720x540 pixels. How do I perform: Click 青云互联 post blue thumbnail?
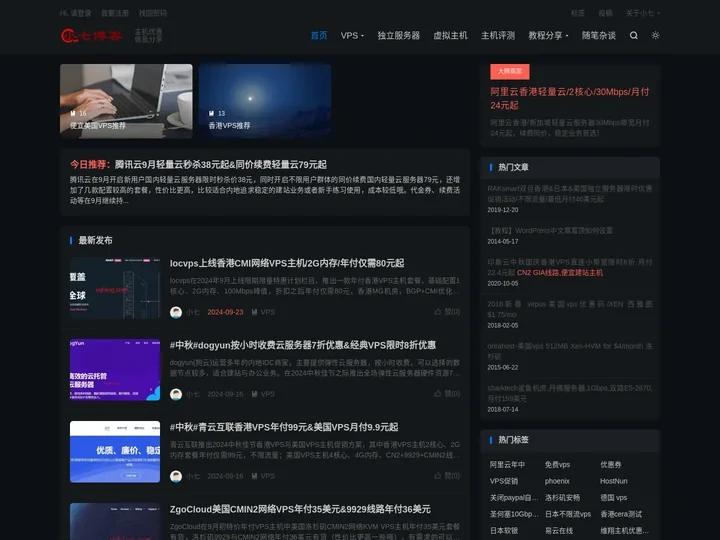tap(115, 452)
